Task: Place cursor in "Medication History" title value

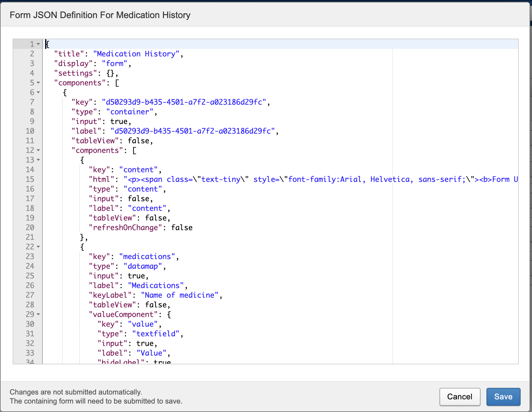Action: [136, 54]
